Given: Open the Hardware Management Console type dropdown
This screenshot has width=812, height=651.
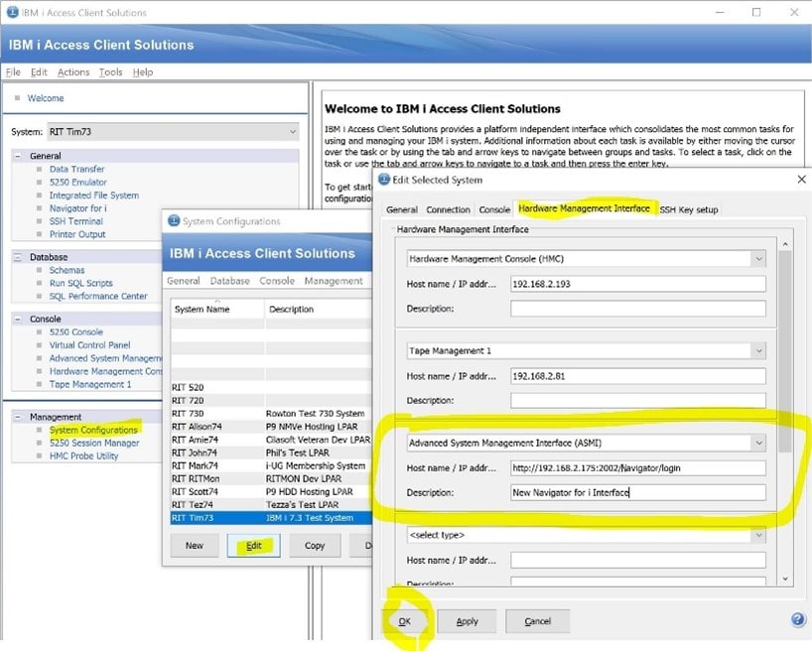Looking at the screenshot, I should point(758,259).
